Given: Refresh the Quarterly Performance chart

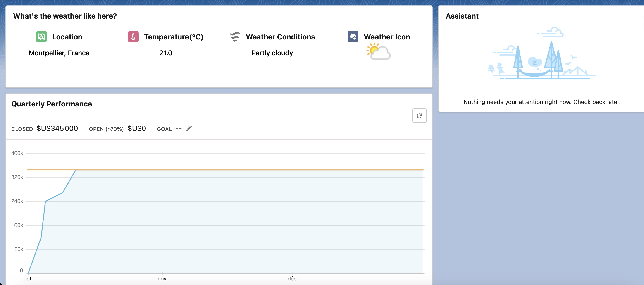Looking at the screenshot, I should pos(419,116).
